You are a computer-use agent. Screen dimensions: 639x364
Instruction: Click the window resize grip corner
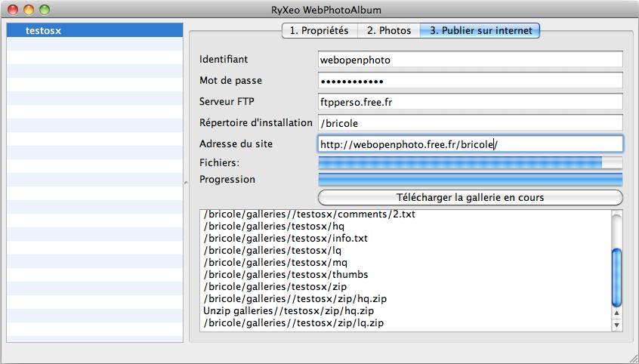[x=633, y=358]
